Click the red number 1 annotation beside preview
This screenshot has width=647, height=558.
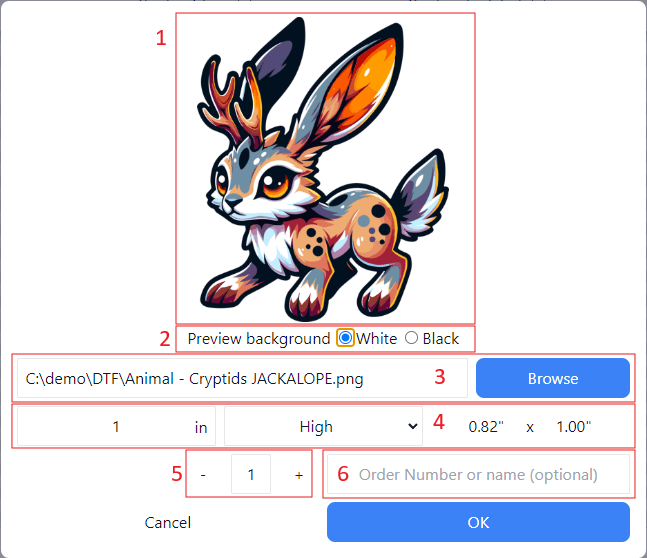click(160, 39)
